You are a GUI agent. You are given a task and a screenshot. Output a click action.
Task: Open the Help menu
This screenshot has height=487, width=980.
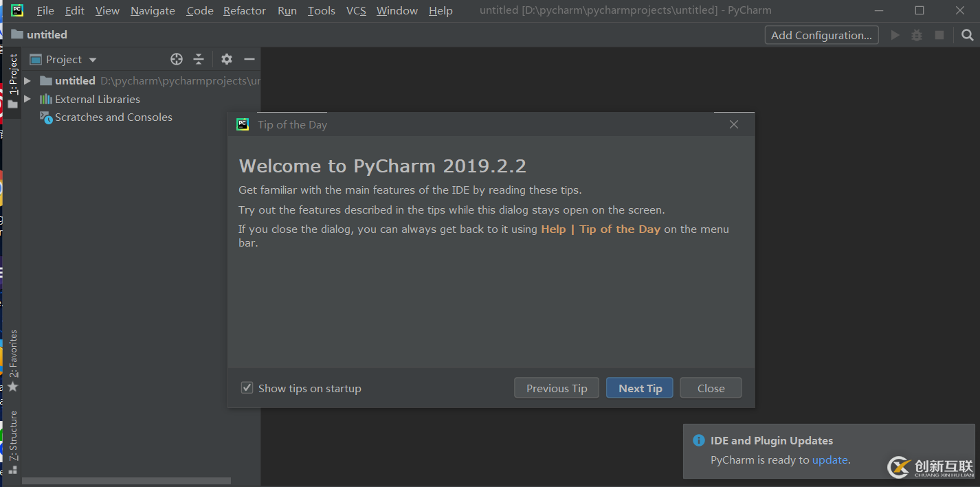coord(441,10)
